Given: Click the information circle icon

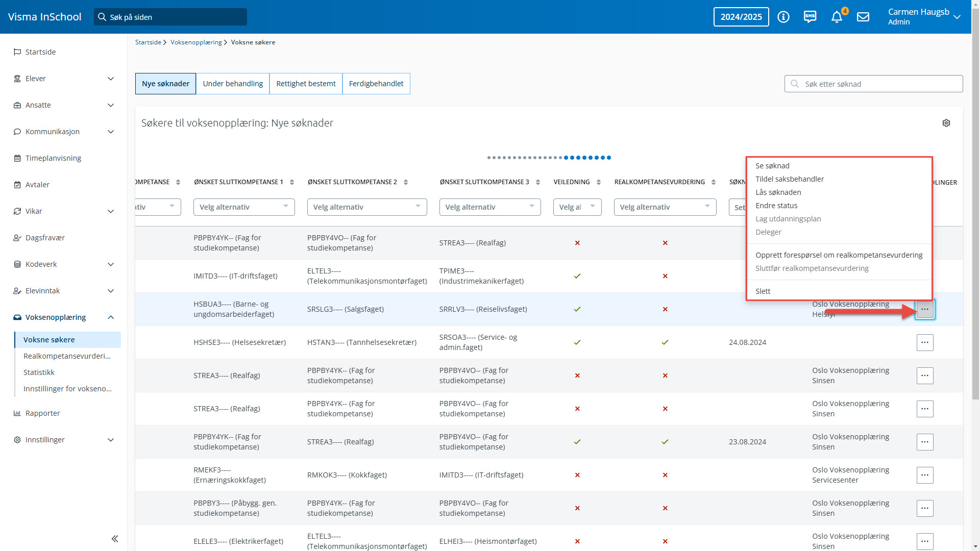Looking at the screenshot, I should 783,17.
